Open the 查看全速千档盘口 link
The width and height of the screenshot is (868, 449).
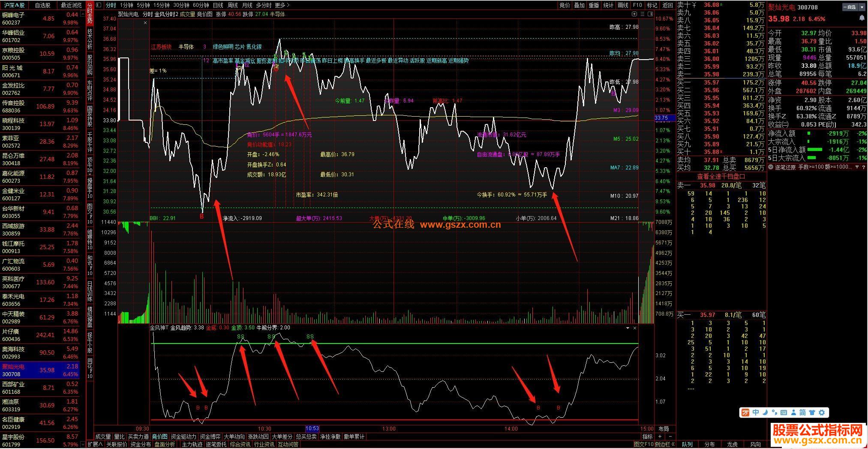(721, 176)
